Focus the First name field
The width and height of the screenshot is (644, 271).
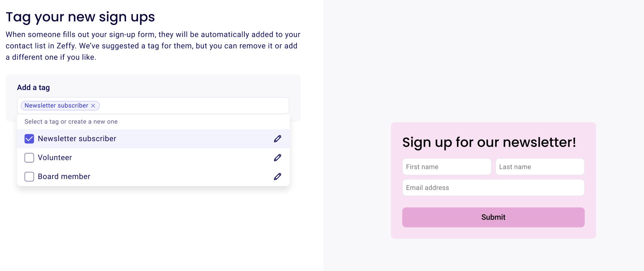[x=447, y=167]
